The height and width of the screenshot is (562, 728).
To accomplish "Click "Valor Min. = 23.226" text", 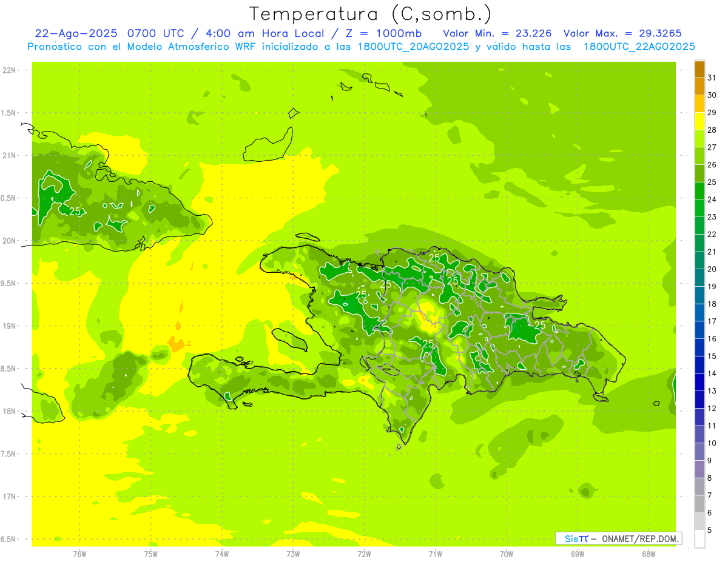I will click(497, 33).
